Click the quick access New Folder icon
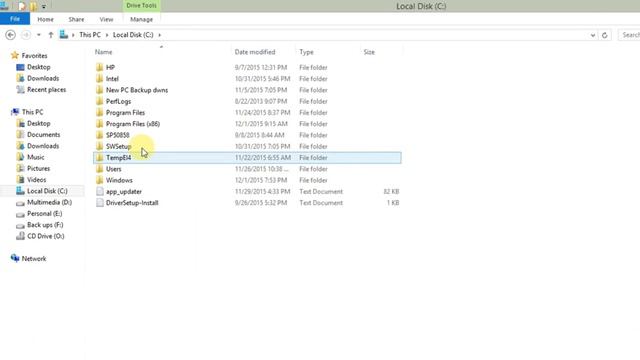Image resolution: width=640 pixels, height=360 pixels. (x=33, y=6)
